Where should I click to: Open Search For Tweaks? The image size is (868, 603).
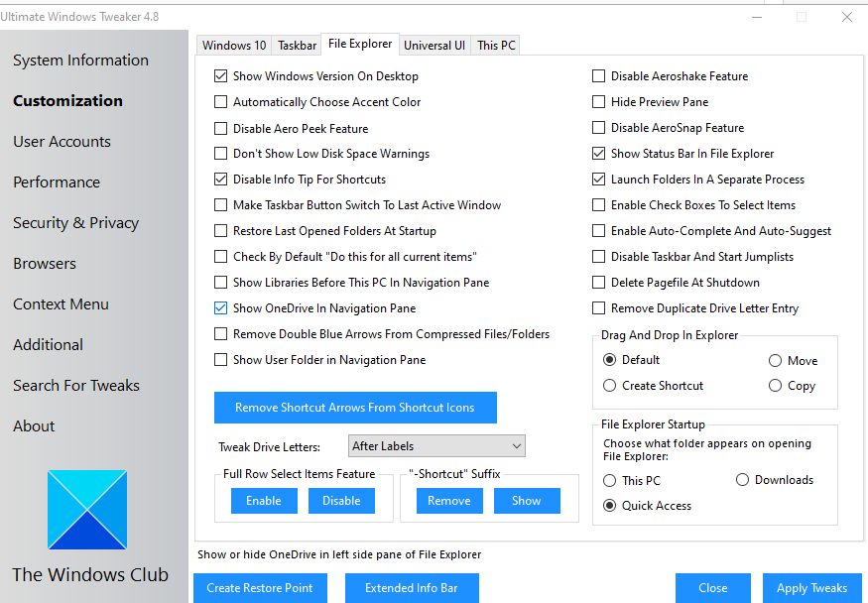click(76, 386)
